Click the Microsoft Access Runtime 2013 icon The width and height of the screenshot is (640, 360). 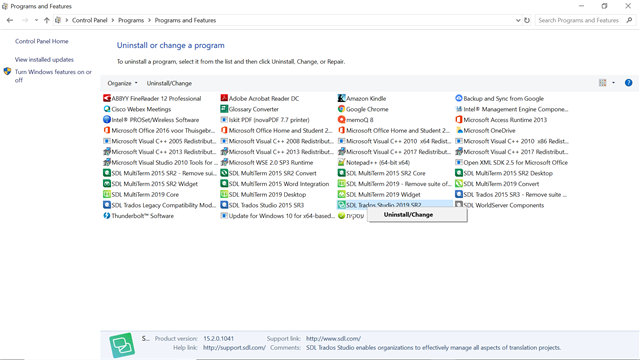click(459, 120)
